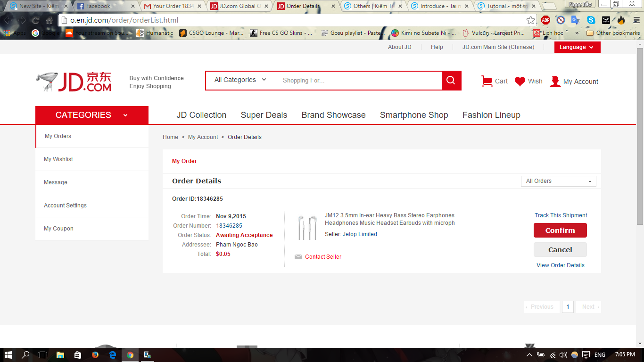Launch Microsoft Edge from the taskbar
The height and width of the screenshot is (362, 644).
pos(113,355)
